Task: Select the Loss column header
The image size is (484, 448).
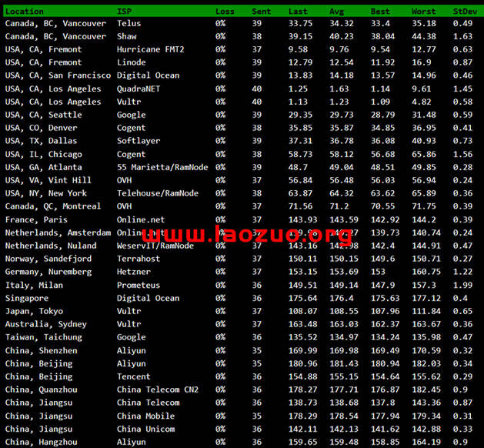Action: click(225, 12)
